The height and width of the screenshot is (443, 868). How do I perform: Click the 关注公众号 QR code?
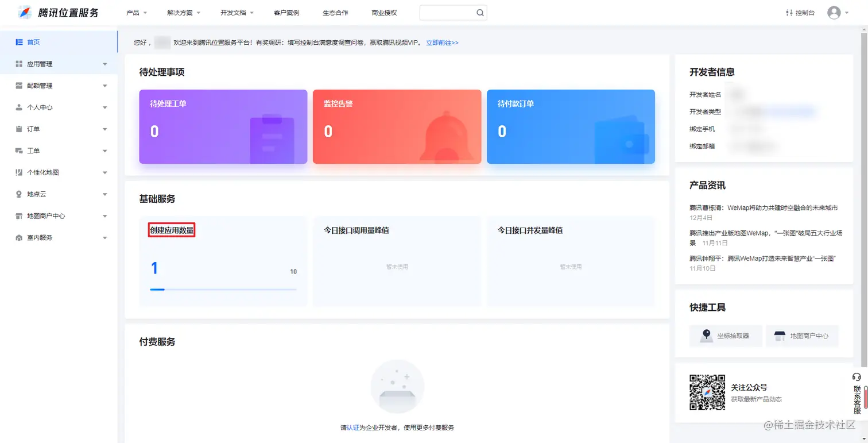(707, 392)
